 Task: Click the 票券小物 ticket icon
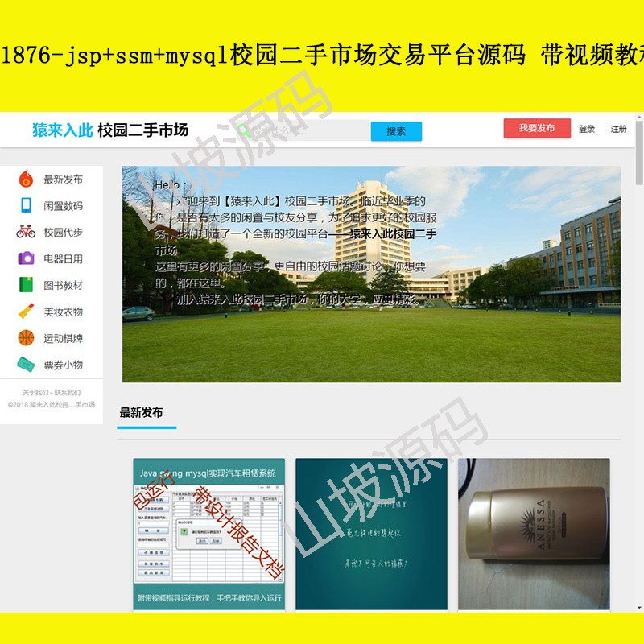point(27,364)
